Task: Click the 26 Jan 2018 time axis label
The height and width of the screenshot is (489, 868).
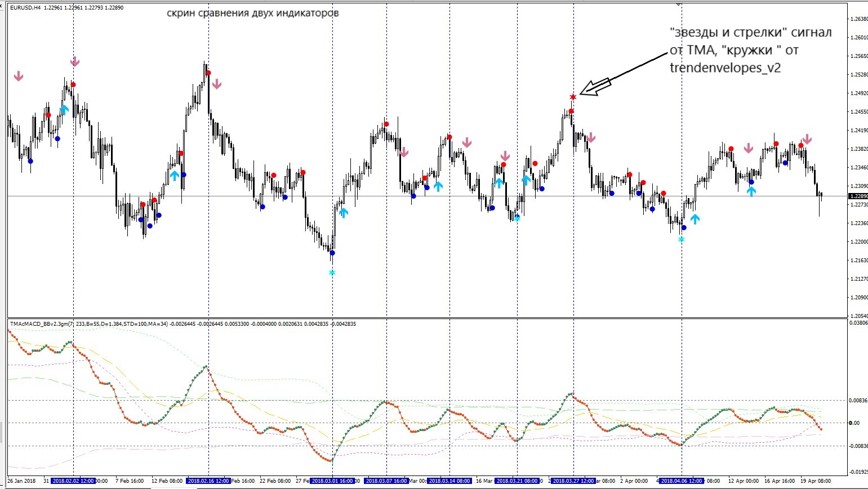Action: [21, 481]
